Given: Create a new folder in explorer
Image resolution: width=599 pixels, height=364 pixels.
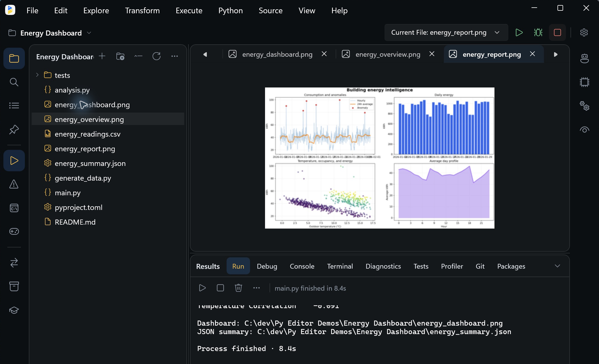Looking at the screenshot, I should tap(120, 56).
